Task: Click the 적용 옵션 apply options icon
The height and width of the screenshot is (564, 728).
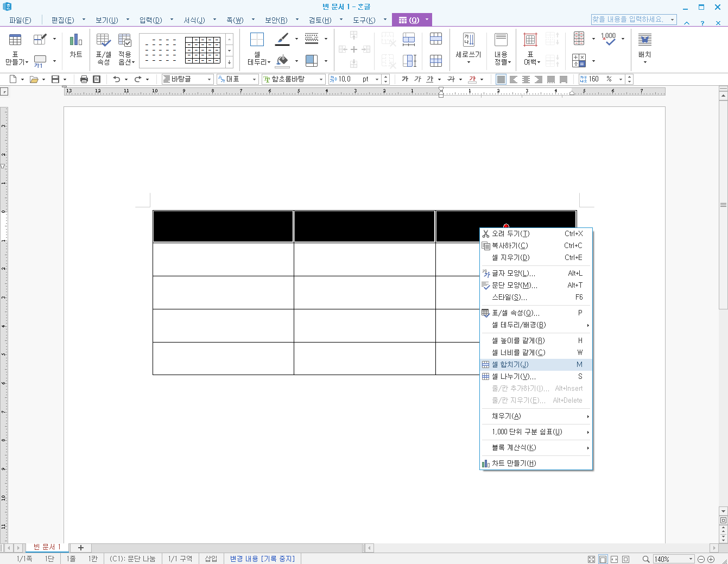Action: coord(125,40)
